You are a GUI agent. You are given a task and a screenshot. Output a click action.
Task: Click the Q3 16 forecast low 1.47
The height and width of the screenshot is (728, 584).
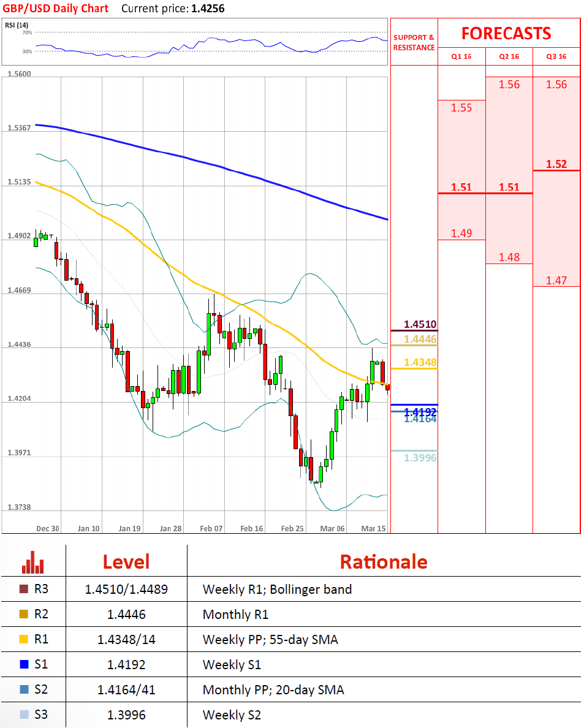(556, 281)
